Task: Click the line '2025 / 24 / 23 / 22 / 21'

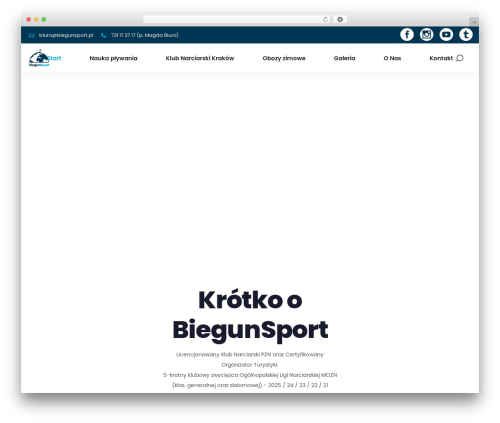Action: (x=298, y=385)
